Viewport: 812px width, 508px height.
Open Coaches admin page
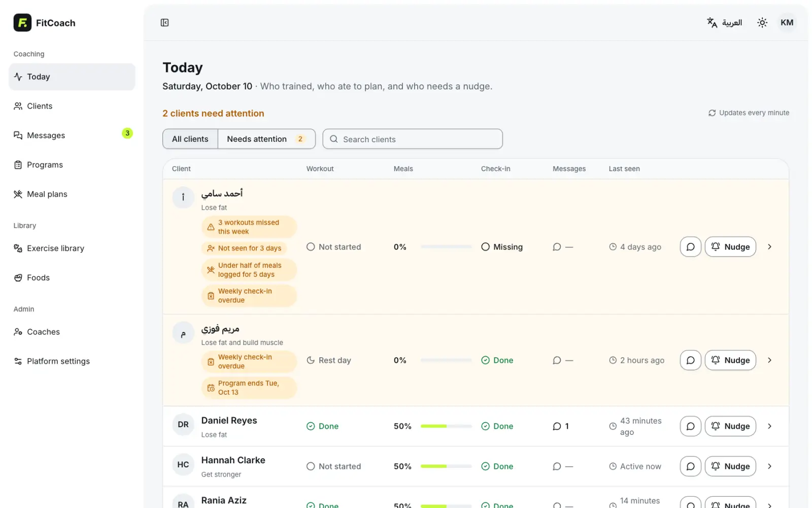[72, 332]
